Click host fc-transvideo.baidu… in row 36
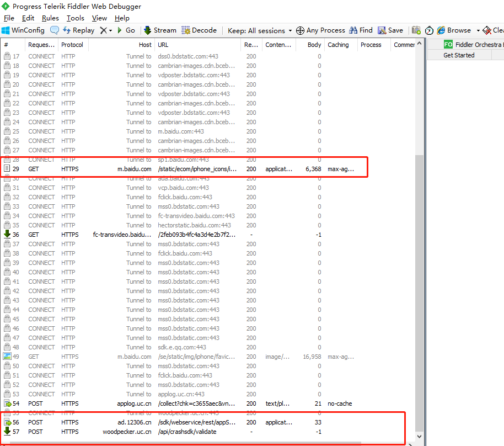 (x=122, y=235)
